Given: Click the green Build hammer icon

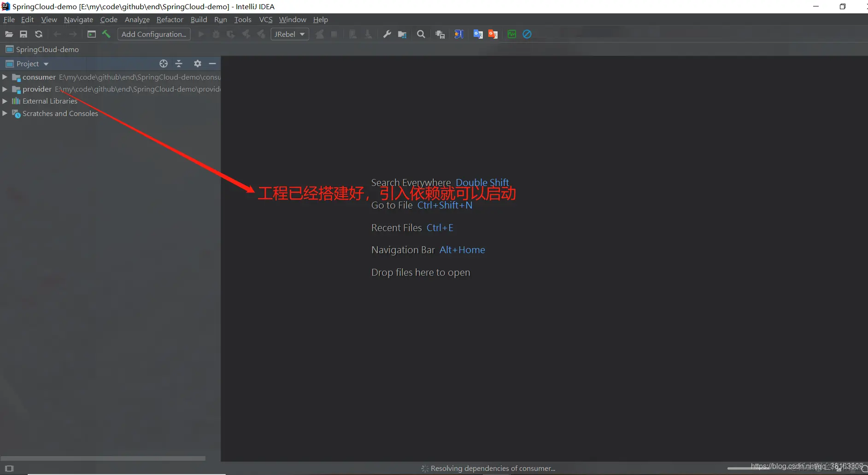Looking at the screenshot, I should pos(106,34).
